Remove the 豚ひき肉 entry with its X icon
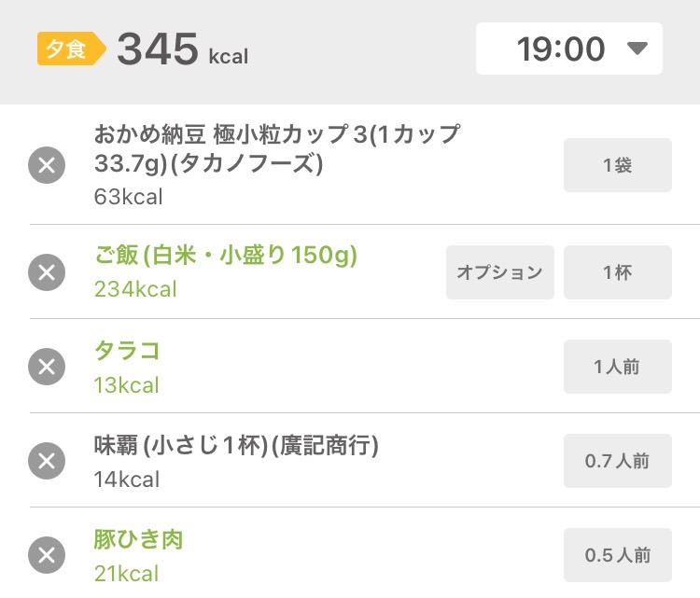This screenshot has height=598, width=700. pyautogui.click(x=47, y=555)
